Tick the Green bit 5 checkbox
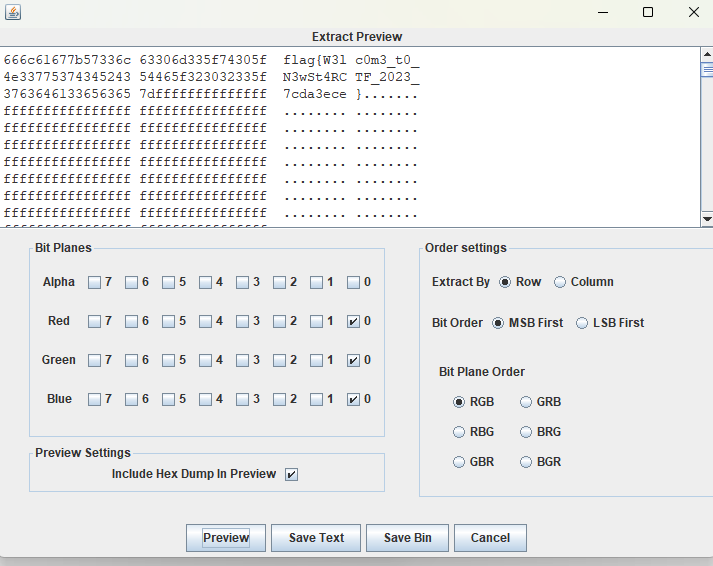This screenshot has width=713, height=566. click(168, 360)
